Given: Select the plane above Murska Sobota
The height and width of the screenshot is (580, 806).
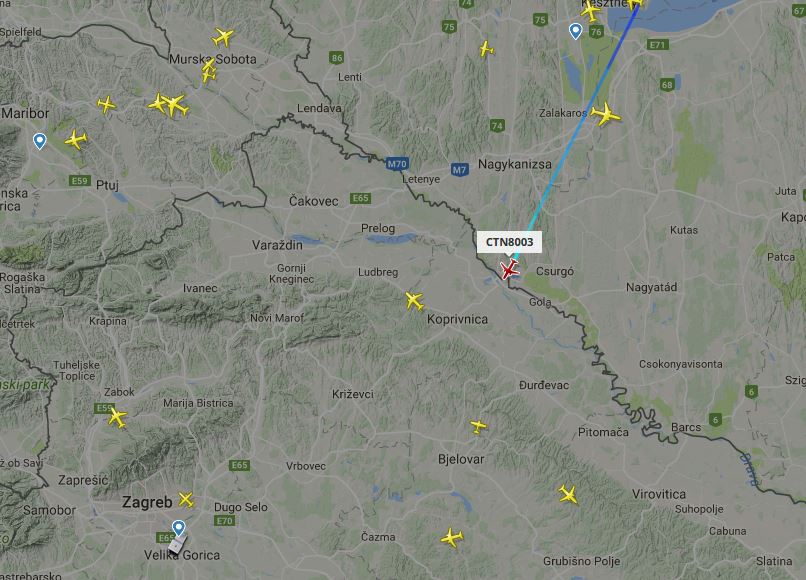Looking at the screenshot, I should (x=223, y=38).
